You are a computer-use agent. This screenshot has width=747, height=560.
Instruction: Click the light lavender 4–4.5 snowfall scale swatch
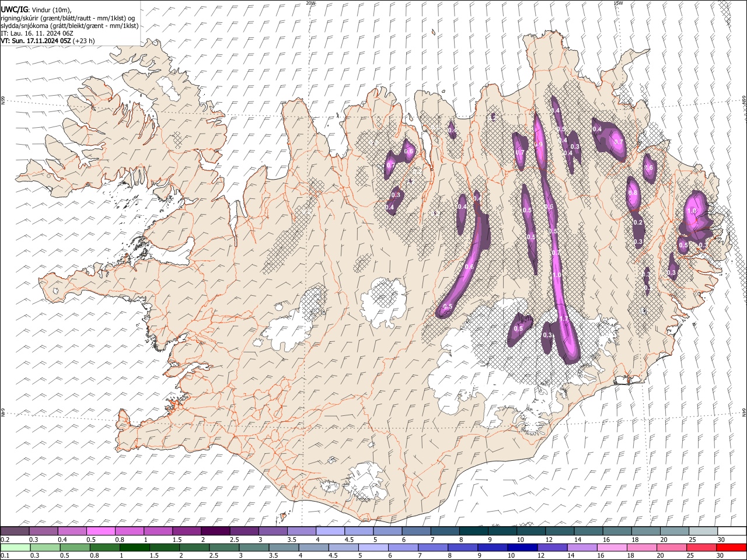(330, 531)
